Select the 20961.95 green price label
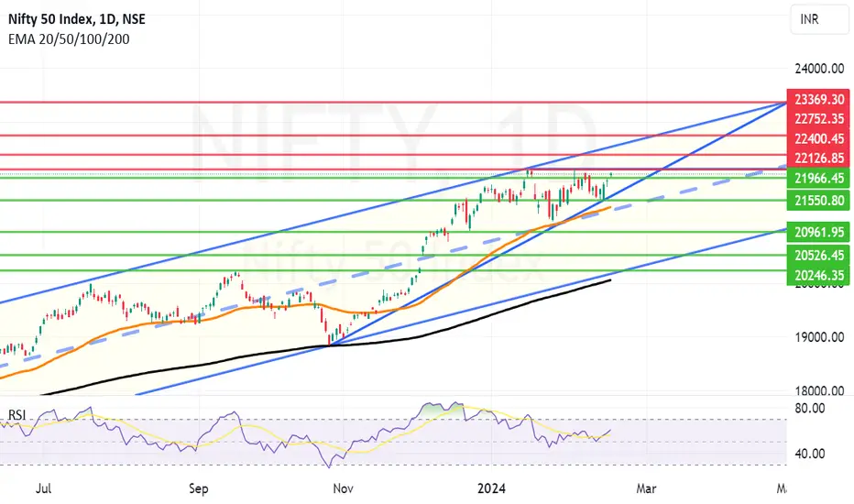 [818, 232]
